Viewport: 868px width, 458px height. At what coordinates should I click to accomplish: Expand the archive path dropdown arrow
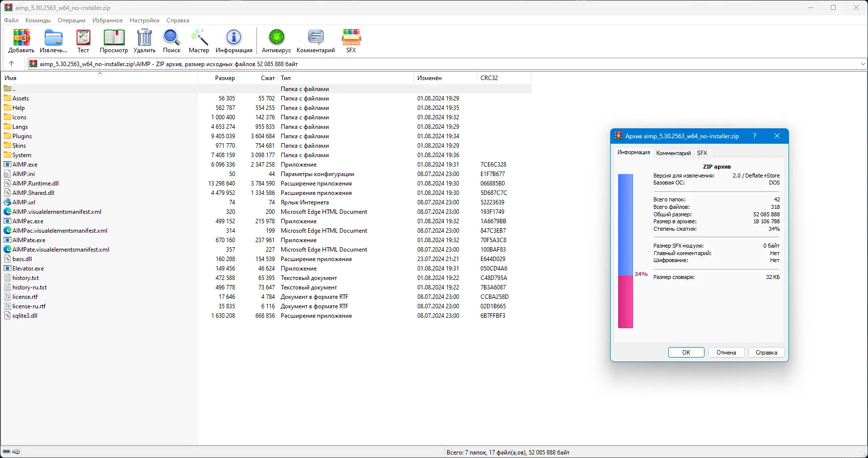click(863, 64)
